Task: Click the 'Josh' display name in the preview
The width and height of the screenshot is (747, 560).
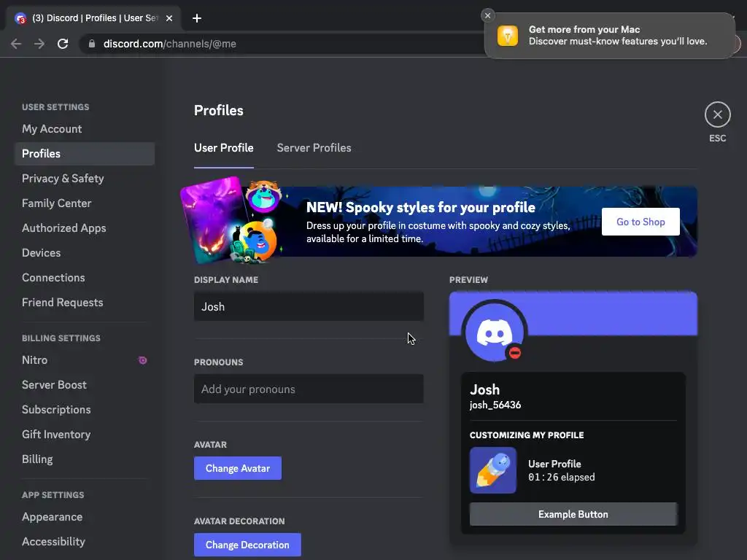Action: 484,389
